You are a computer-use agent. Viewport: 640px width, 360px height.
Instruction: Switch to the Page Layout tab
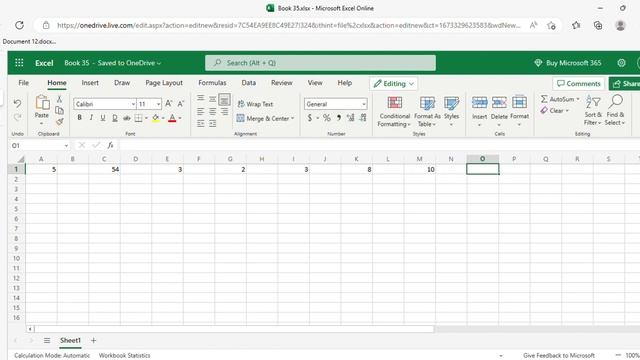coord(164,83)
